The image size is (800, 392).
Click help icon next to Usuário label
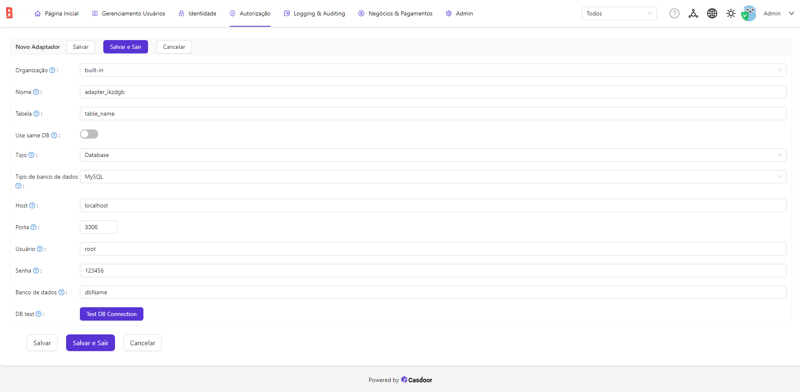[x=39, y=249]
